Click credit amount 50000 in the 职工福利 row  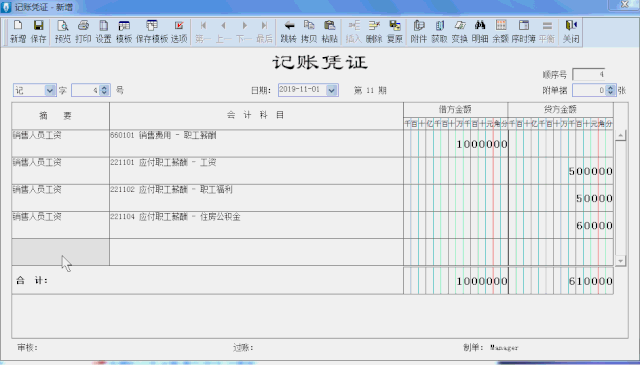594,198
